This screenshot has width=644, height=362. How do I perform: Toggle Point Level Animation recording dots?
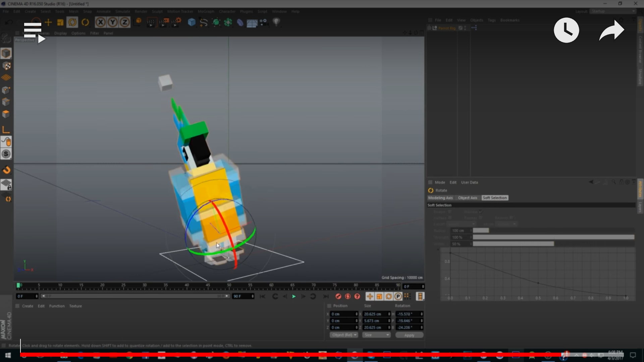tap(407, 296)
